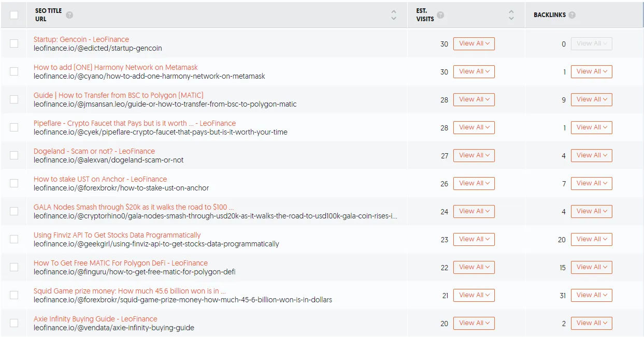This screenshot has width=644, height=337.
Task: Open backlinks View All for Squid Game row
Action: (592, 295)
